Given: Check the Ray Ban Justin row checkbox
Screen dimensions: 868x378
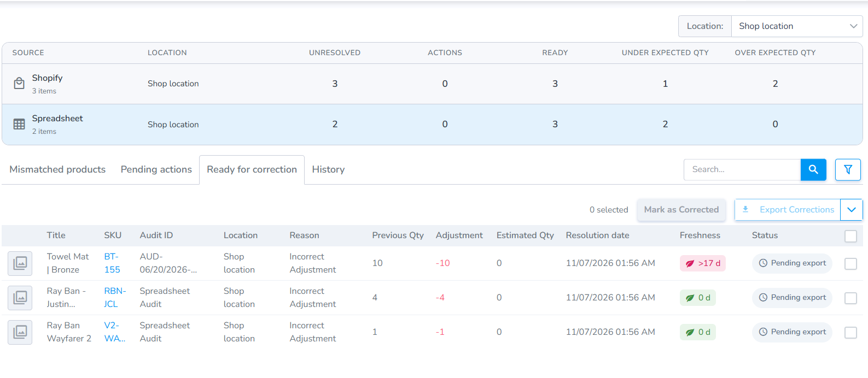Looking at the screenshot, I should point(850,298).
